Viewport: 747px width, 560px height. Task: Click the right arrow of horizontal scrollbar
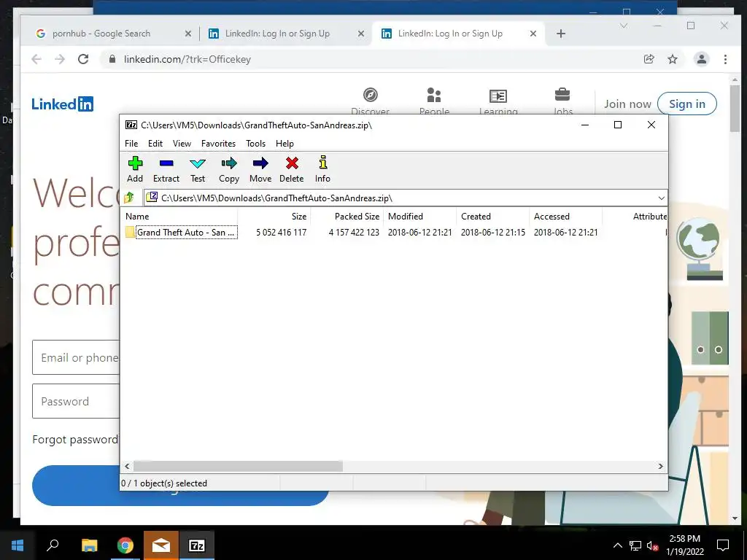[x=660, y=466]
